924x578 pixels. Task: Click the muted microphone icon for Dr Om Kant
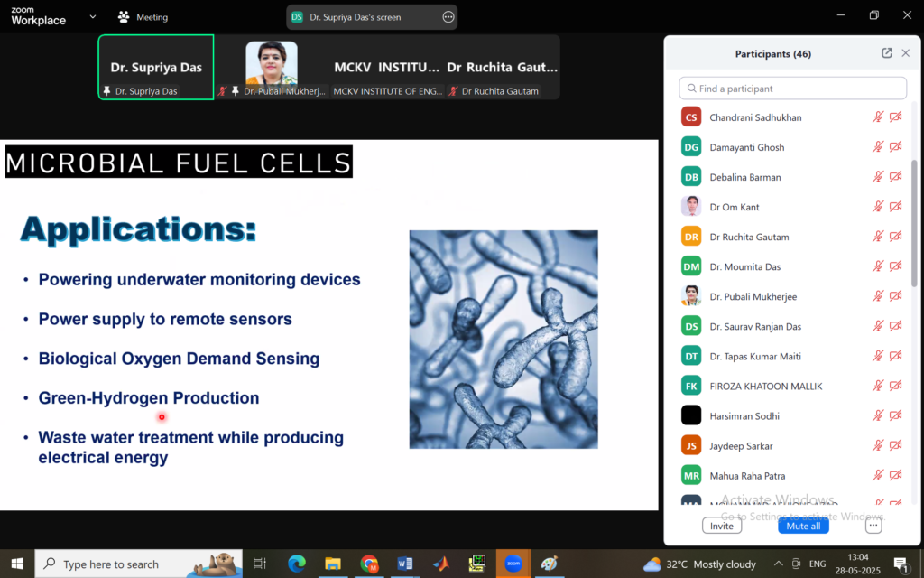877,207
